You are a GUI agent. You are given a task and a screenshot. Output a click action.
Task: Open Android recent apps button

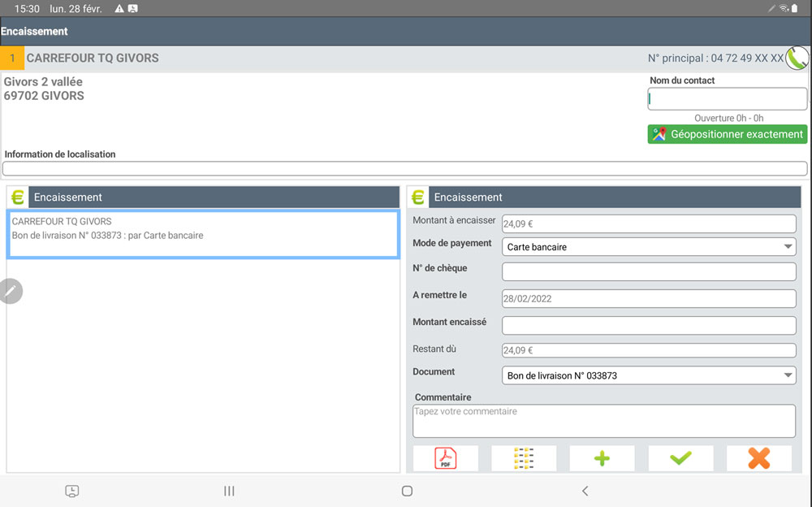(x=229, y=491)
